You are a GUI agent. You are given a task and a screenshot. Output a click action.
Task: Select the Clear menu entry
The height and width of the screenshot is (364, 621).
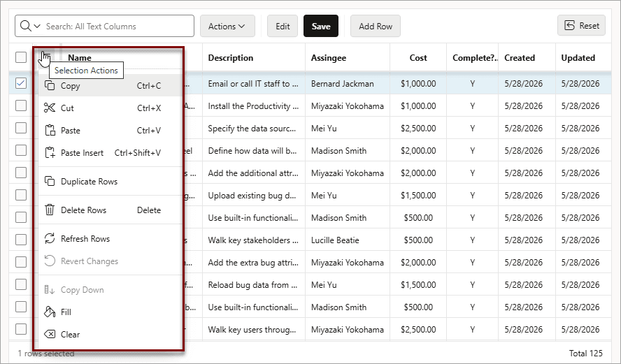110,335
